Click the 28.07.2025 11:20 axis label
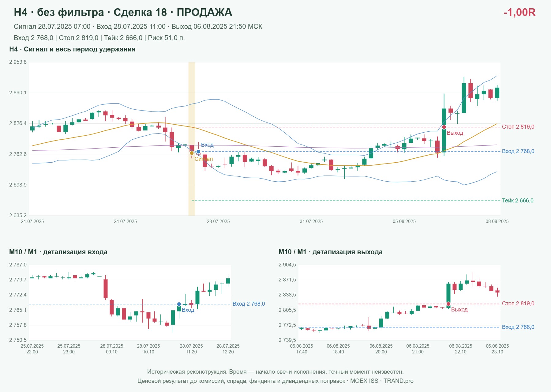 [x=191, y=349]
